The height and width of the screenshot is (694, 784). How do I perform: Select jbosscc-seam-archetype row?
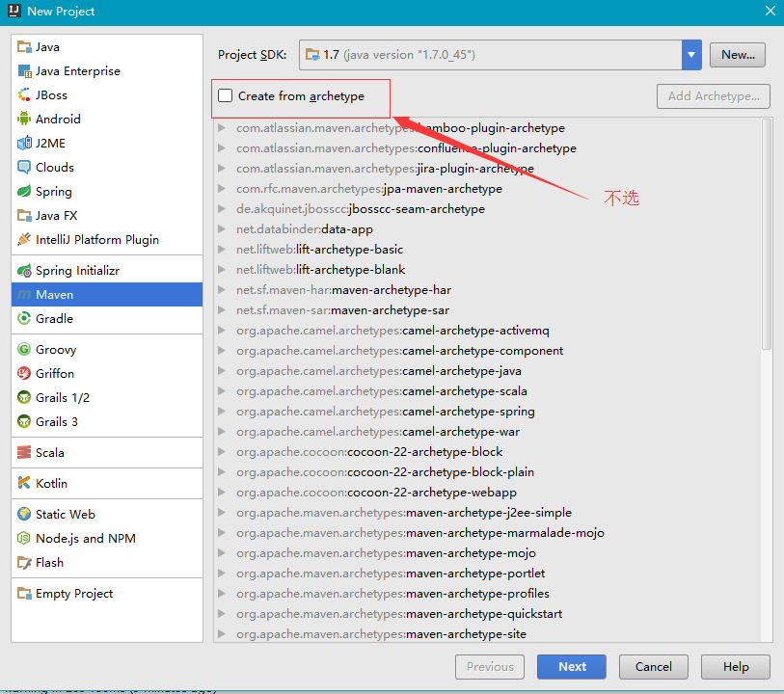point(488,209)
